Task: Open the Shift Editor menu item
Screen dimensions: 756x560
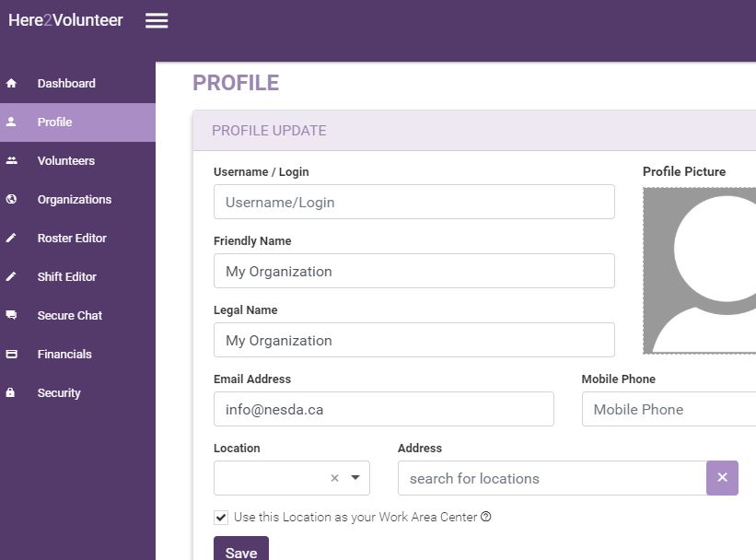Action: pyautogui.click(x=64, y=276)
